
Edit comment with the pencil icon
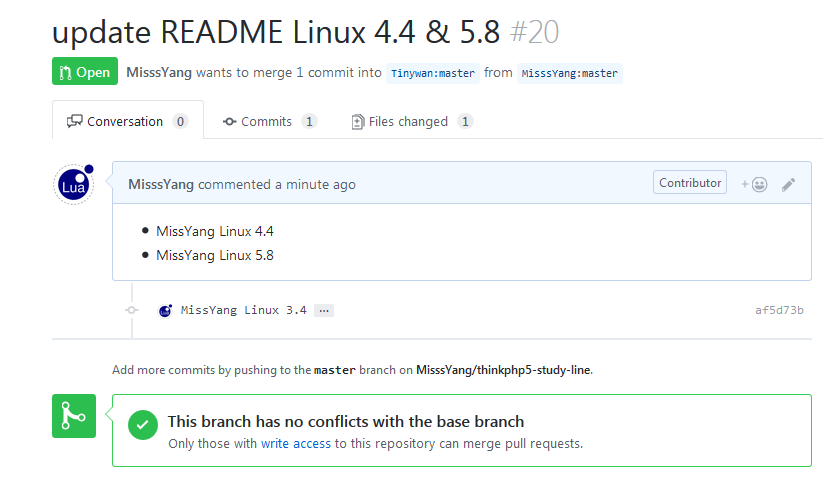(788, 184)
